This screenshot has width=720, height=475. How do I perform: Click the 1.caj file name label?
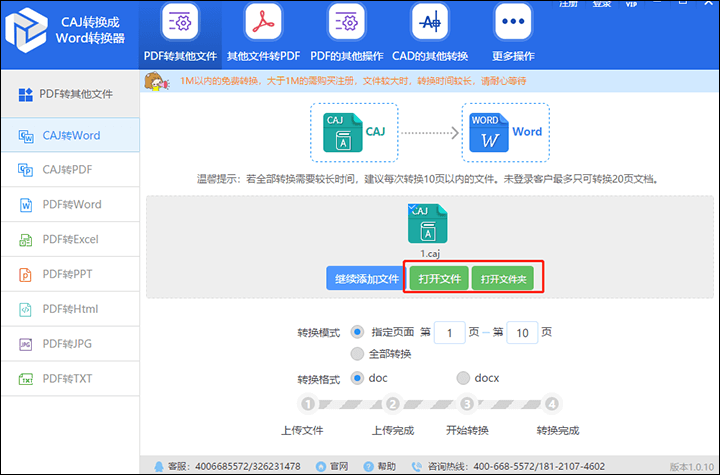(x=430, y=254)
